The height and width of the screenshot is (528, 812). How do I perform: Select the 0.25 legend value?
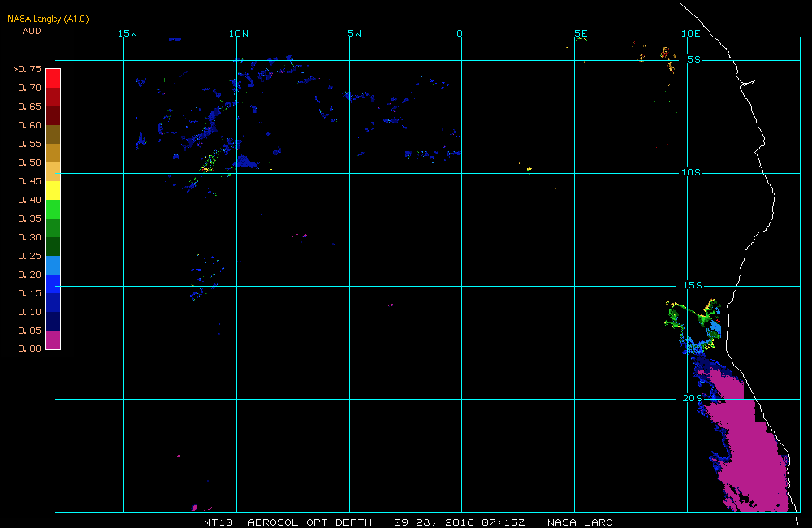point(29,255)
